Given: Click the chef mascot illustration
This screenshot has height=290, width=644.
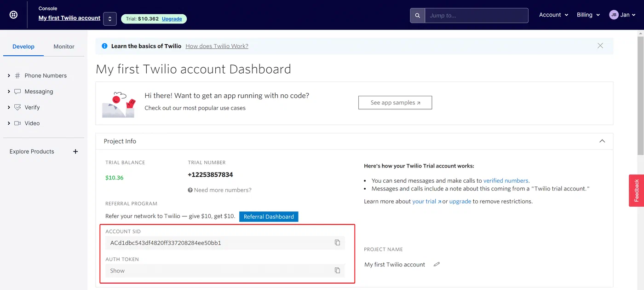Looking at the screenshot, I should coord(119,104).
